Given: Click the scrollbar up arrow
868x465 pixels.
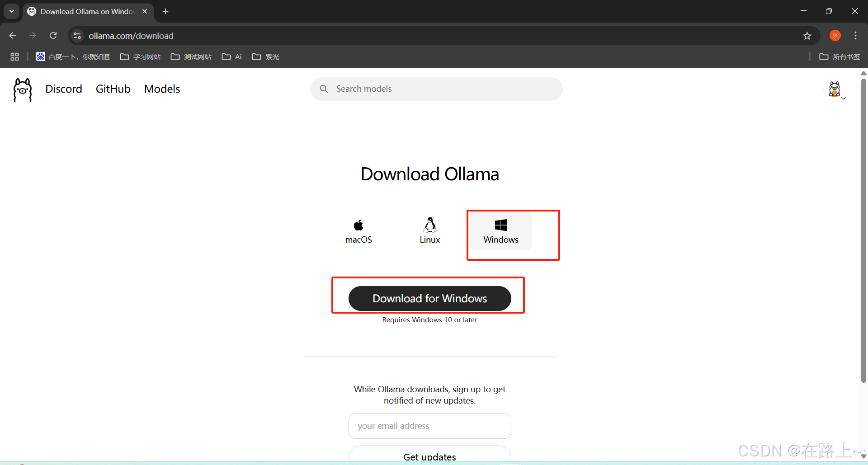Looking at the screenshot, I should [863, 73].
